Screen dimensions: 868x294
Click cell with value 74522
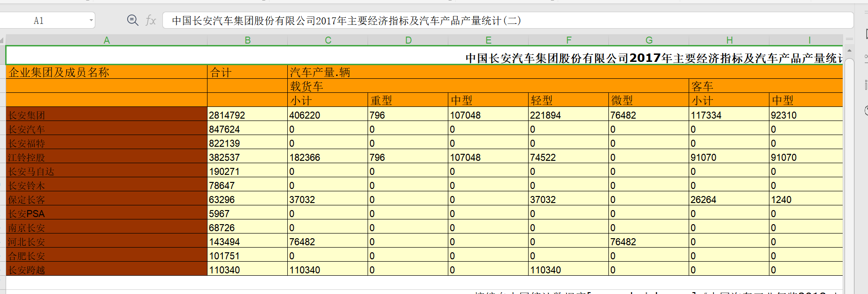(568, 157)
